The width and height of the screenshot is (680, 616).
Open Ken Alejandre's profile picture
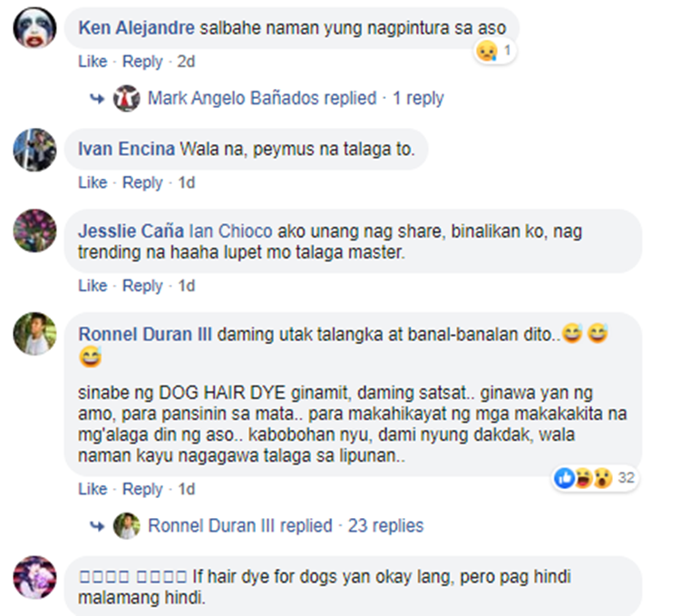point(34,28)
